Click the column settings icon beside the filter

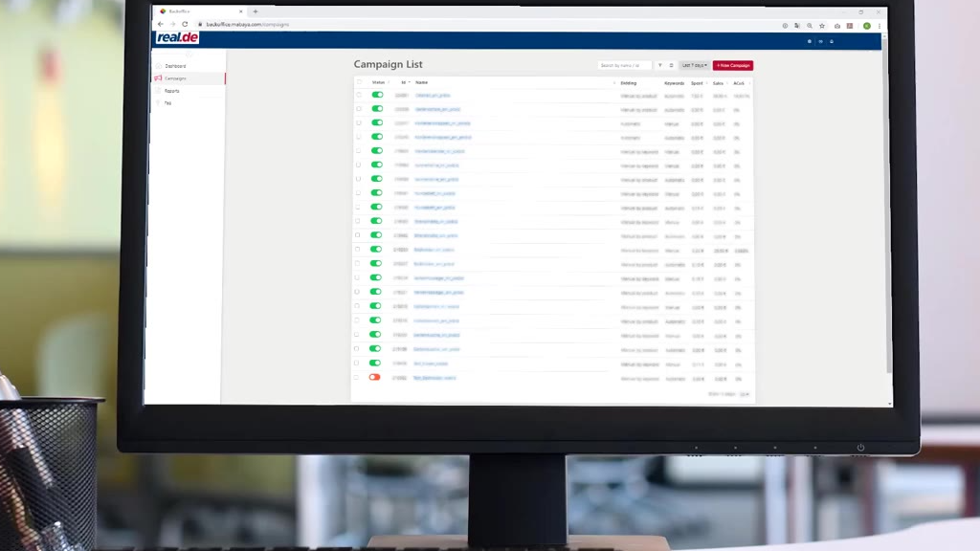coord(671,65)
